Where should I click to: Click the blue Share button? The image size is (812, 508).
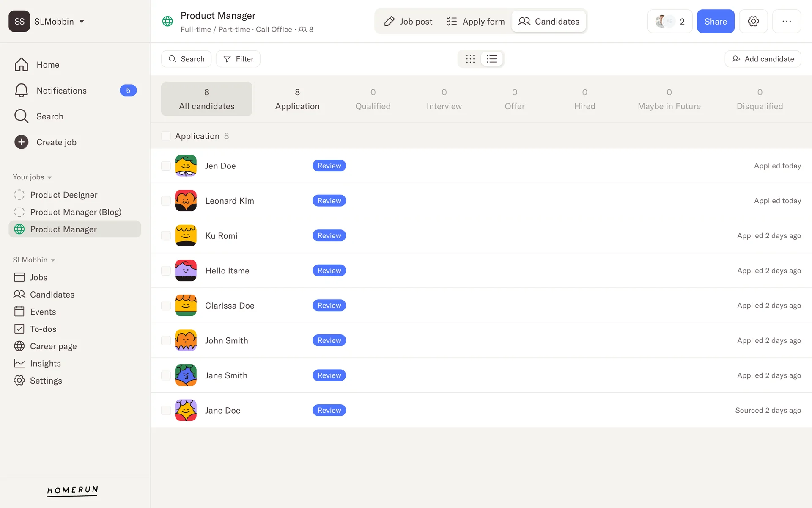click(715, 21)
